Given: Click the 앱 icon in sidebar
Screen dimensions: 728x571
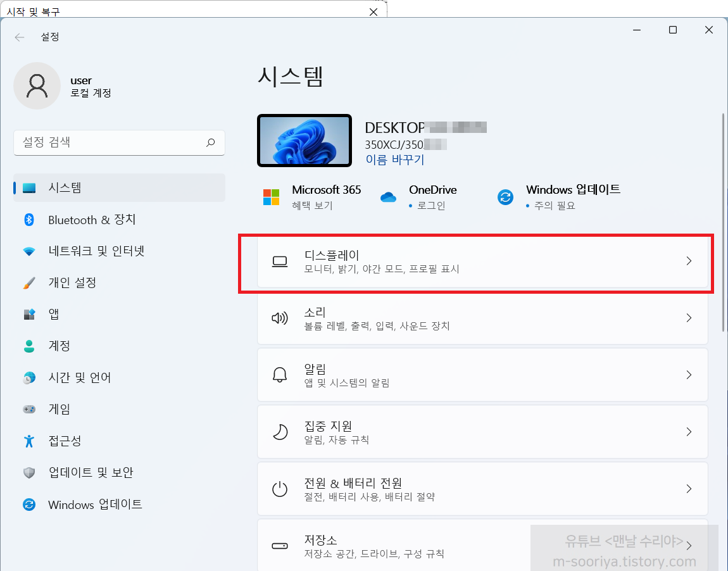Looking at the screenshot, I should pos(30,314).
